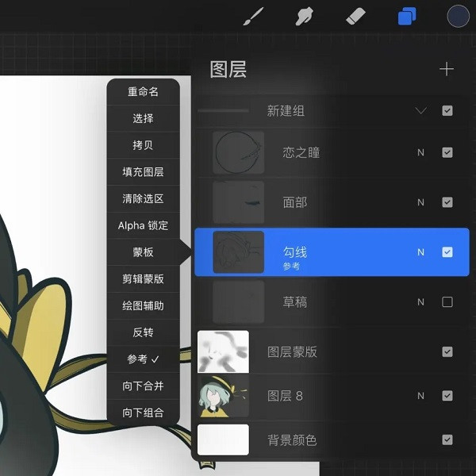
Task: Select the Eraser tool
Action: pos(355,16)
